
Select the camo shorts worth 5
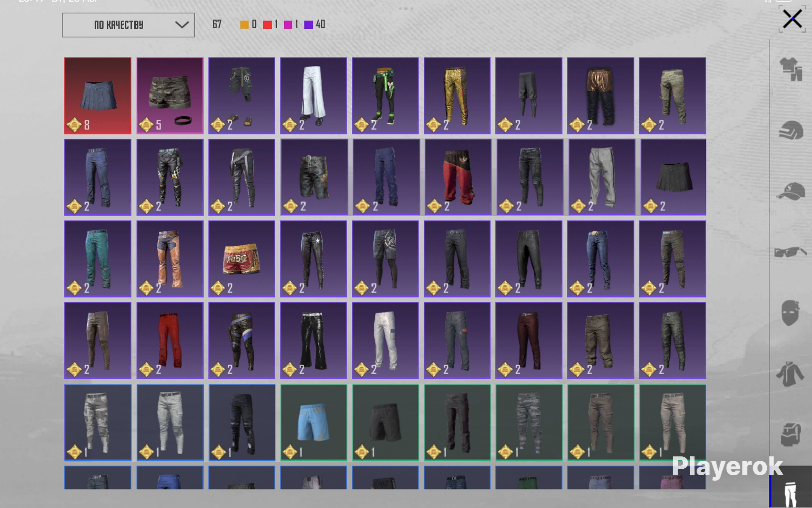pyautogui.click(x=170, y=96)
